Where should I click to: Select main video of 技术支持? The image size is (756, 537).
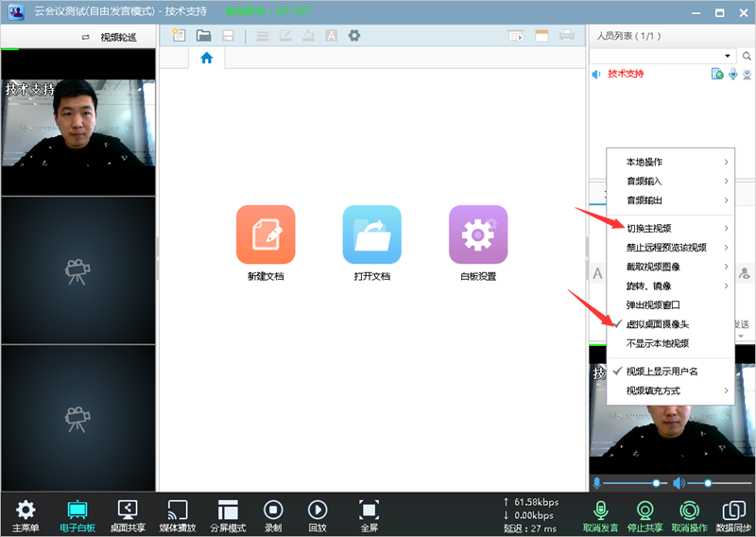click(78, 123)
